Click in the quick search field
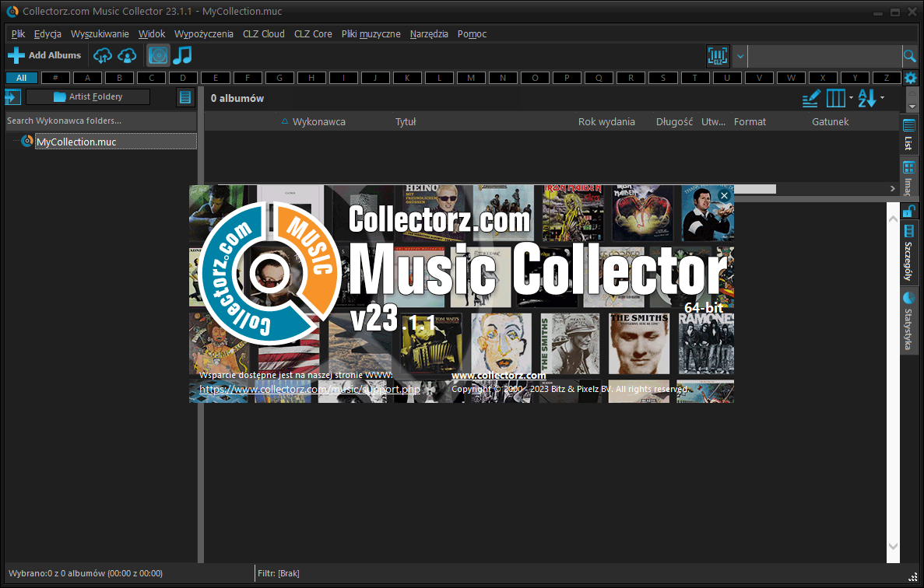 pyautogui.click(x=824, y=57)
